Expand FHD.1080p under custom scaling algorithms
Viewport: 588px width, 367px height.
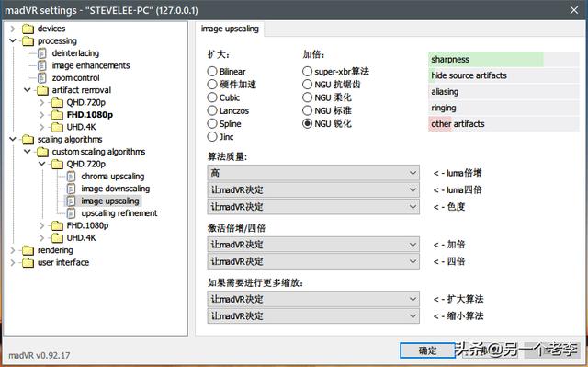pyautogui.click(x=42, y=225)
